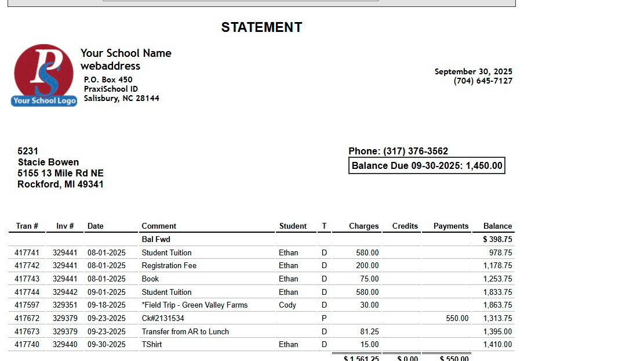Click the Balance Due 09-30-2025 box
Viewport: 644px width, 361px height.
pyautogui.click(x=427, y=165)
